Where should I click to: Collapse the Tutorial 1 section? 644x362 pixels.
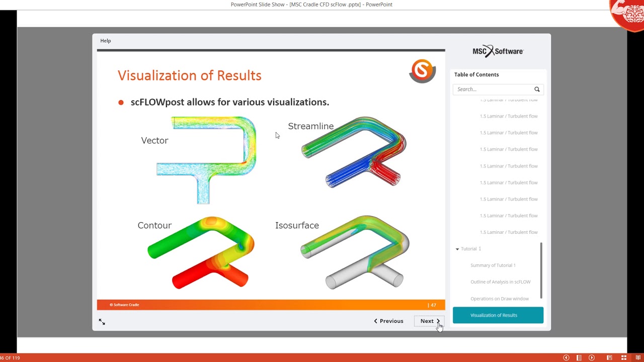click(x=457, y=249)
